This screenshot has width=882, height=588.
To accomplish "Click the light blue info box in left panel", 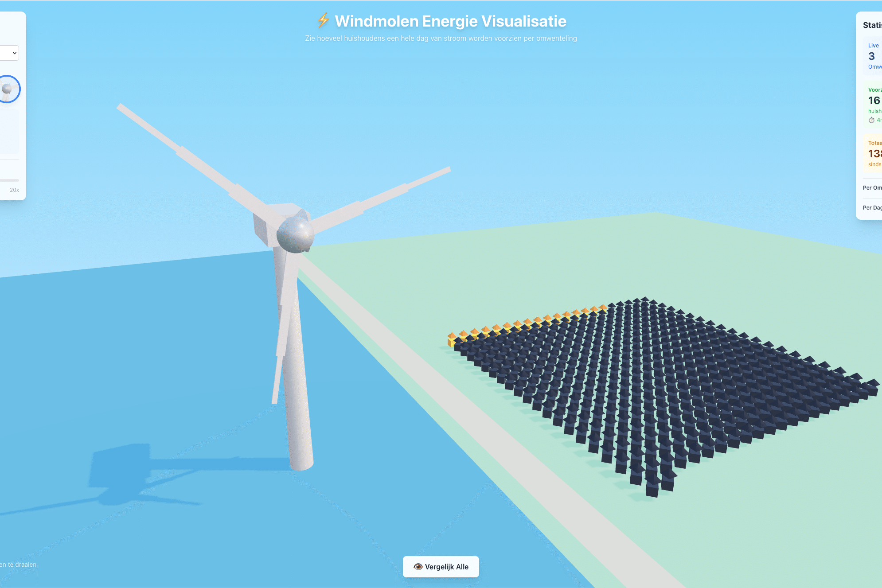I will (x=9, y=132).
